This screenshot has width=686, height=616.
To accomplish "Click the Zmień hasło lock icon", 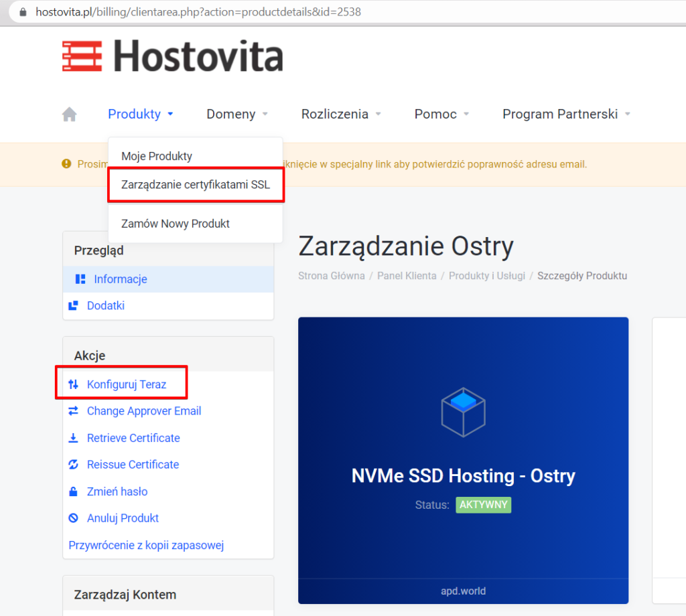I will click(x=74, y=491).
